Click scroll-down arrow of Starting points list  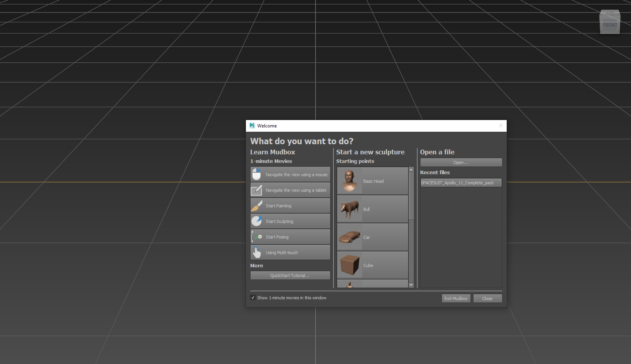(411, 285)
